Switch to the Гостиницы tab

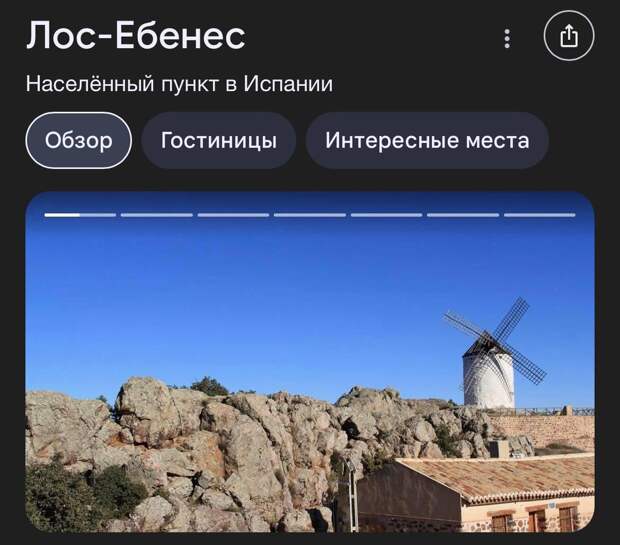pyautogui.click(x=219, y=140)
